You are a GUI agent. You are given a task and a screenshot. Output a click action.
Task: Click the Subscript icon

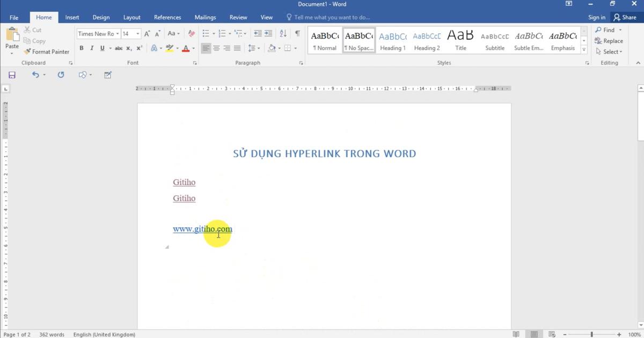(x=129, y=48)
